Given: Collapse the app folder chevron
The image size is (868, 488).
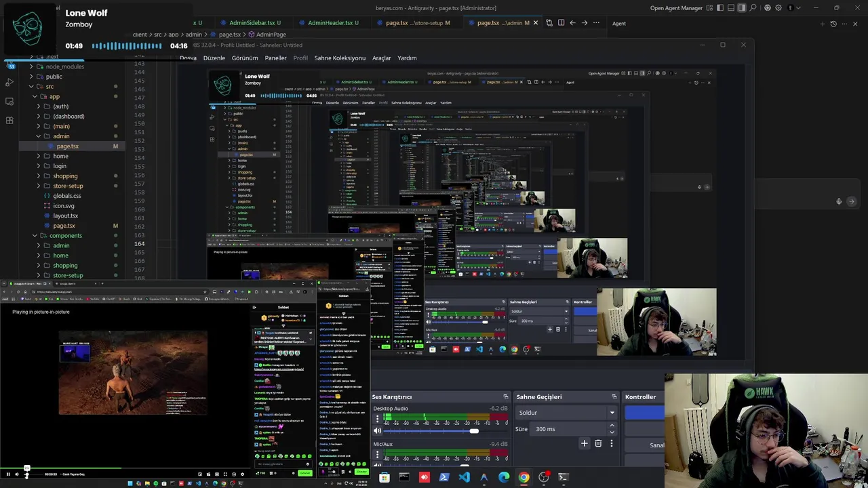Looking at the screenshot, I should [35, 96].
